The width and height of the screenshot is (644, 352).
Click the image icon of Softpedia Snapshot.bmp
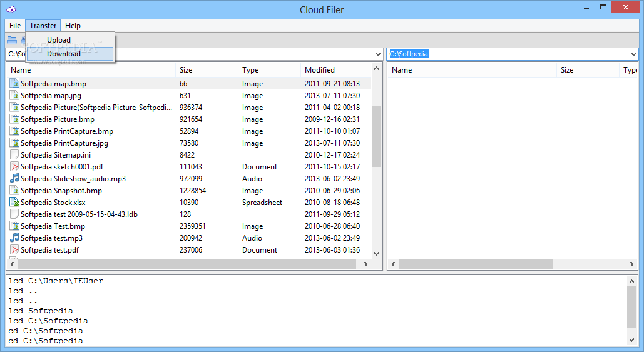click(x=14, y=191)
